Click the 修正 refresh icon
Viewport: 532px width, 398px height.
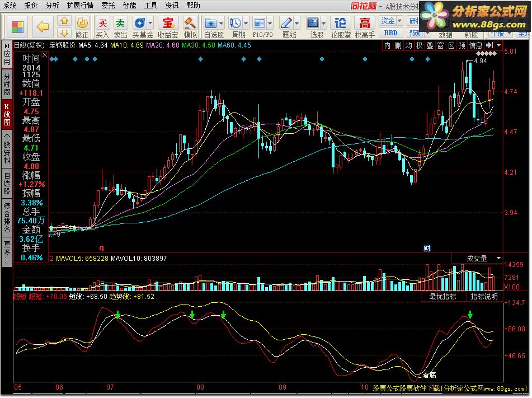[x=82, y=26]
